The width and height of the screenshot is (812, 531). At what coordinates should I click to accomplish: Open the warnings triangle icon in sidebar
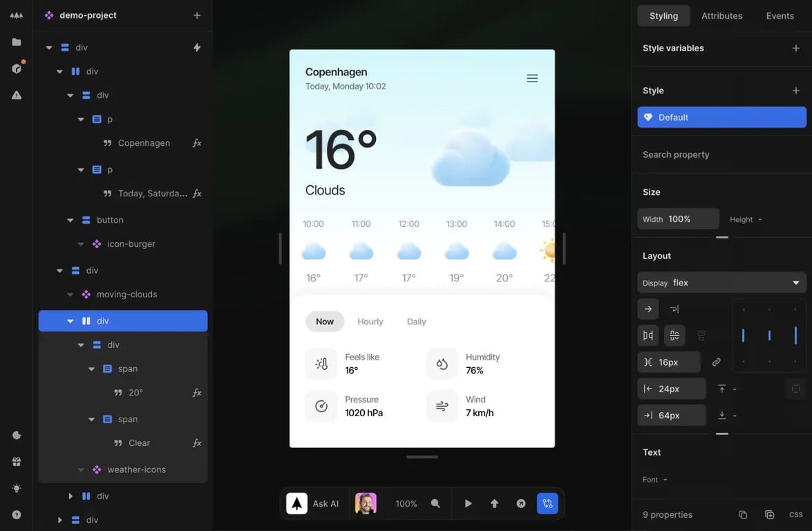[x=17, y=95]
